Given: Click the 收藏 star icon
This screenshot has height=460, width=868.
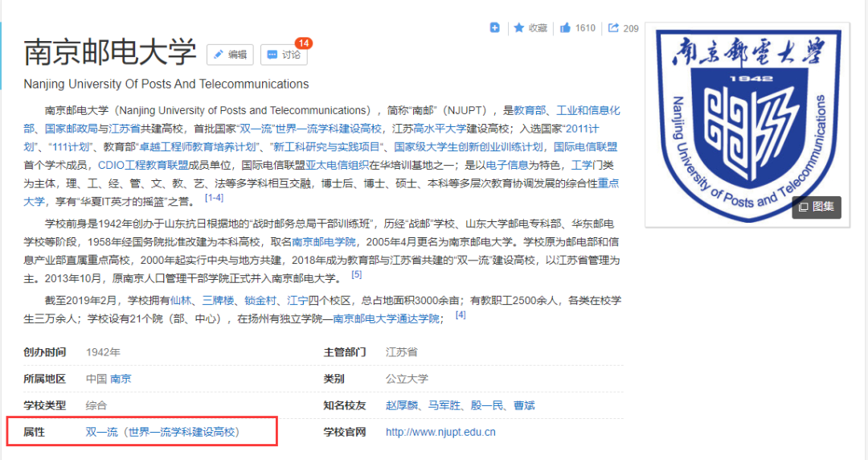Looking at the screenshot, I should pos(518,27).
